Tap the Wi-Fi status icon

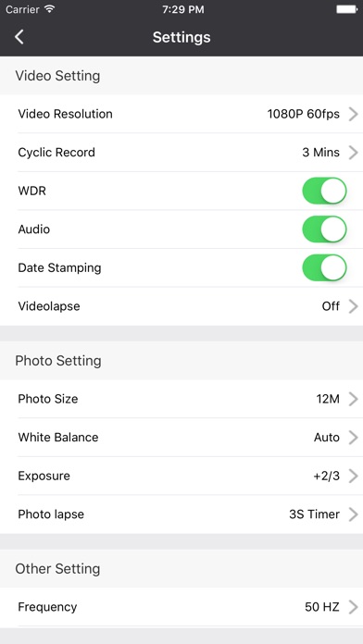50,9
